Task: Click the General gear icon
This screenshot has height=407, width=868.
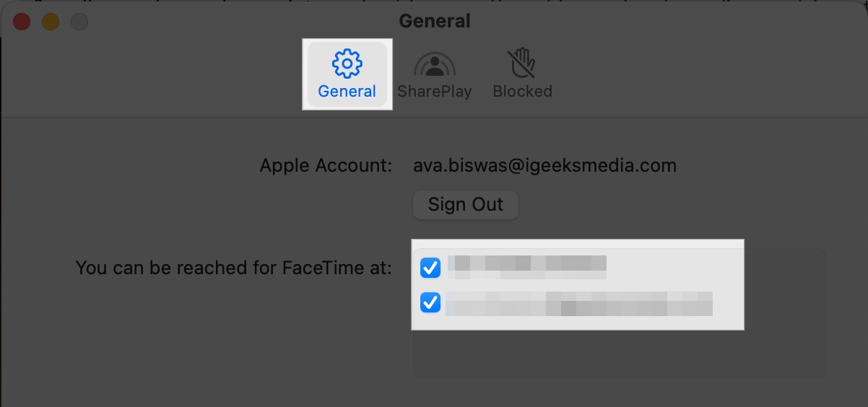Action: (347, 64)
